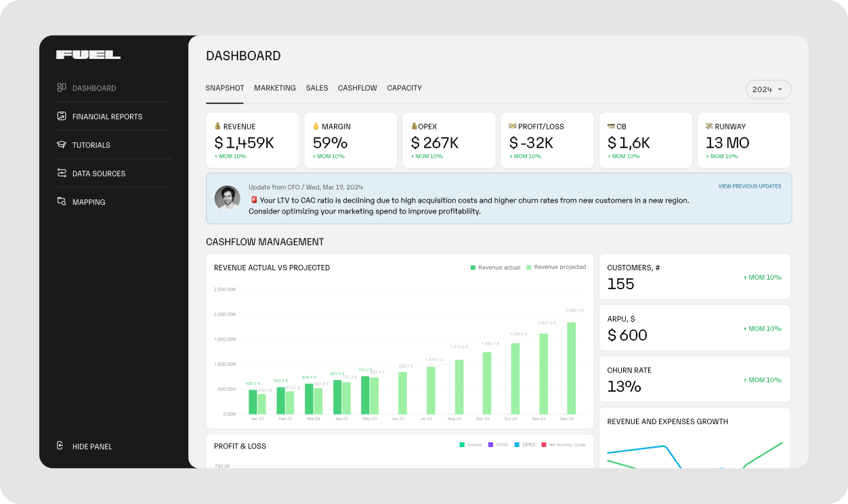Open Financial Reports via its chart icon
This screenshot has width=848, height=504.
click(60, 116)
